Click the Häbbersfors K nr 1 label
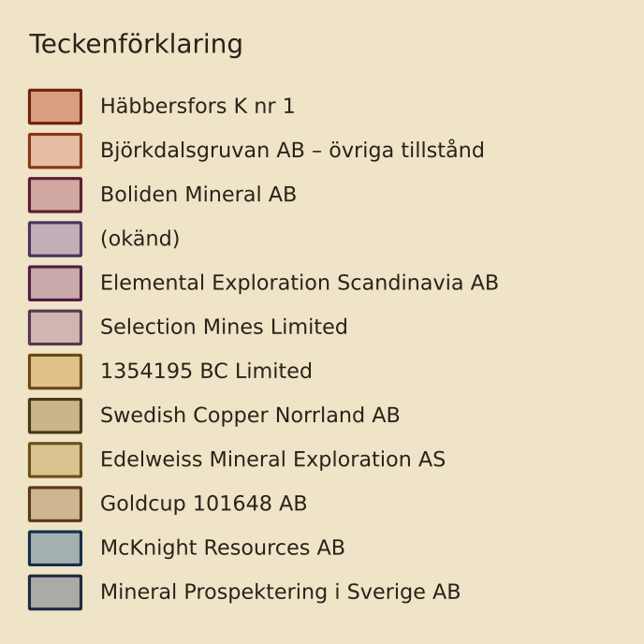This screenshot has width=644, height=644. point(198,106)
